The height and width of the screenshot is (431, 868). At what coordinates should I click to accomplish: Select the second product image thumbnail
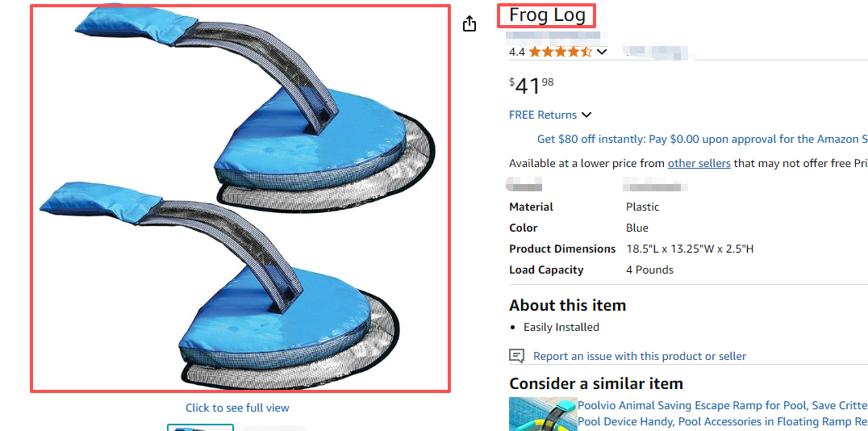(x=274, y=428)
